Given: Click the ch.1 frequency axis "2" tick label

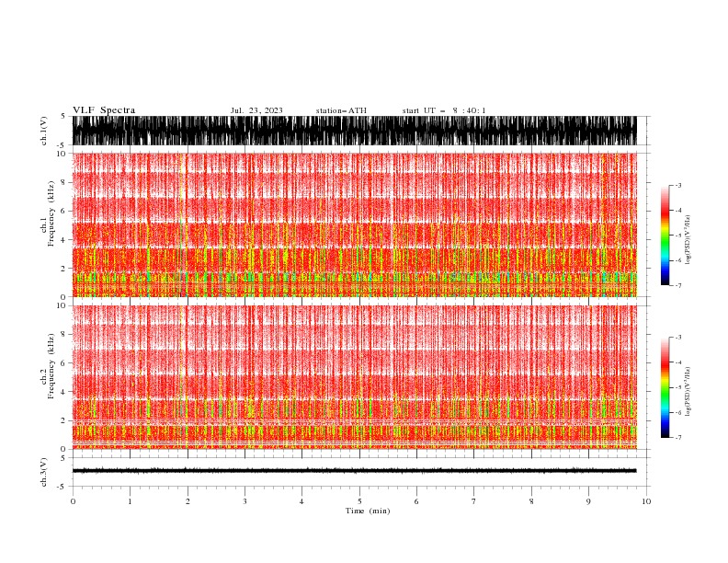Looking at the screenshot, I should point(63,269).
